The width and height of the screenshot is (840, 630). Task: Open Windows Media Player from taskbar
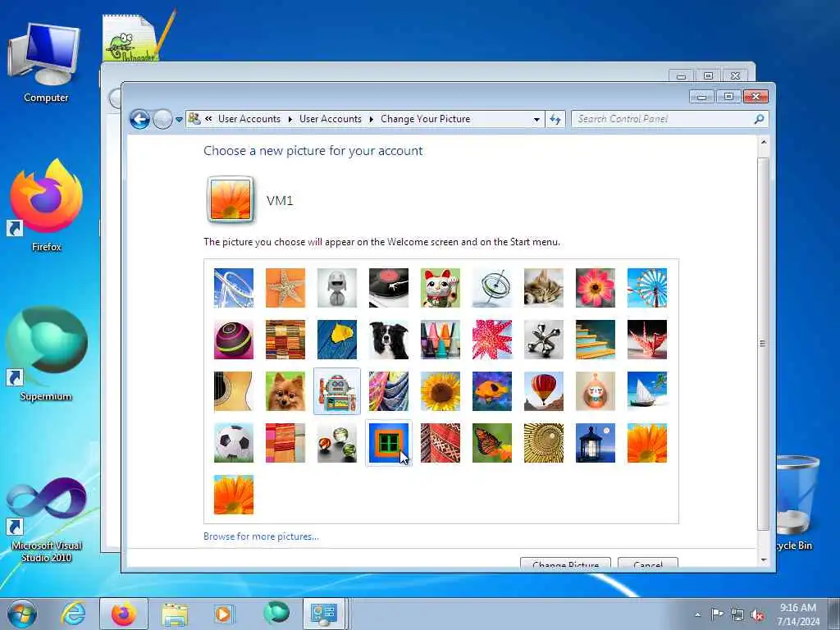(223, 614)
